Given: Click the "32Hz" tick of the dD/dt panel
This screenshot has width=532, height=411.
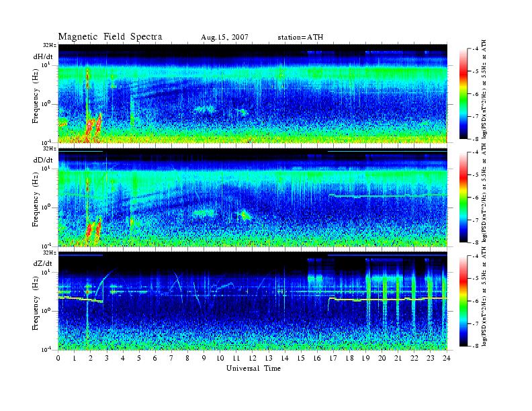Looking at the screenshot, I should 50,148.
